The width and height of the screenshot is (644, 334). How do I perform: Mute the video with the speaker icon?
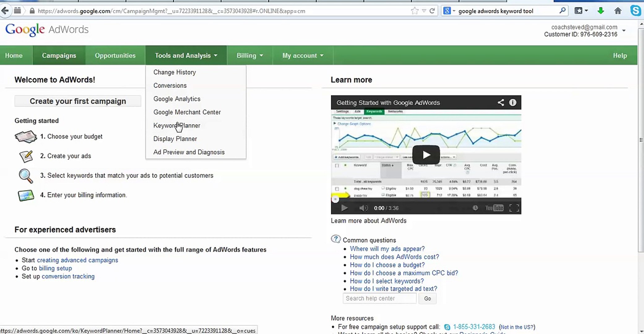[x=363, y=208]
